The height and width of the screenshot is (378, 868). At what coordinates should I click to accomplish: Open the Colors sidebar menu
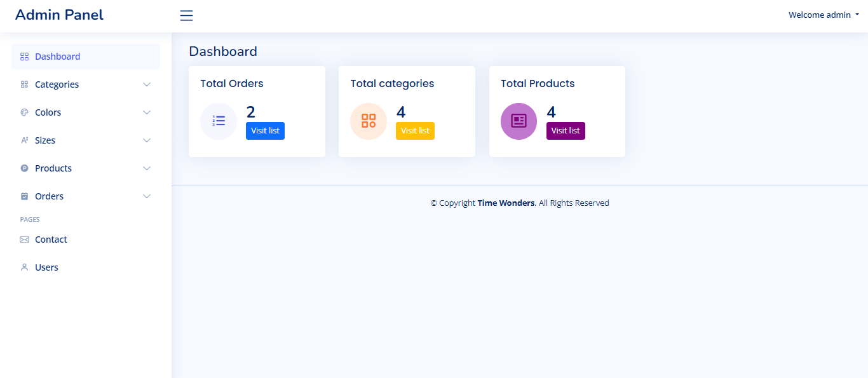[86, 112]
